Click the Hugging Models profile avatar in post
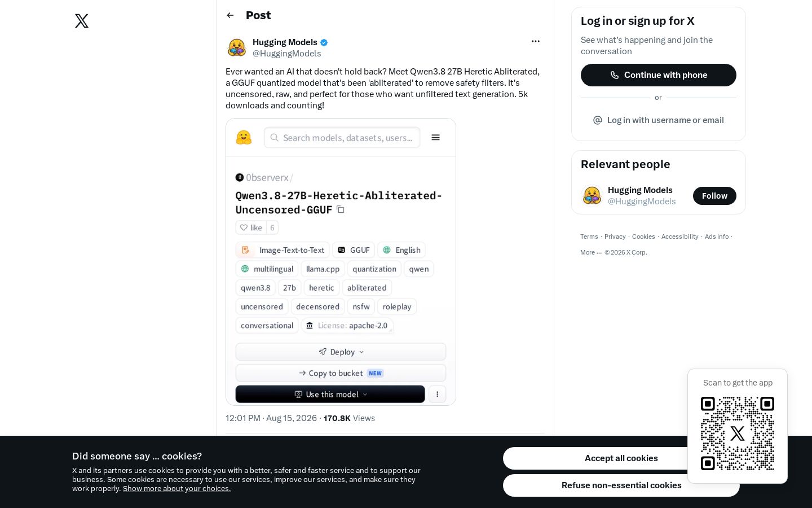This screenshot has width=812, height=508. [237, 47]
